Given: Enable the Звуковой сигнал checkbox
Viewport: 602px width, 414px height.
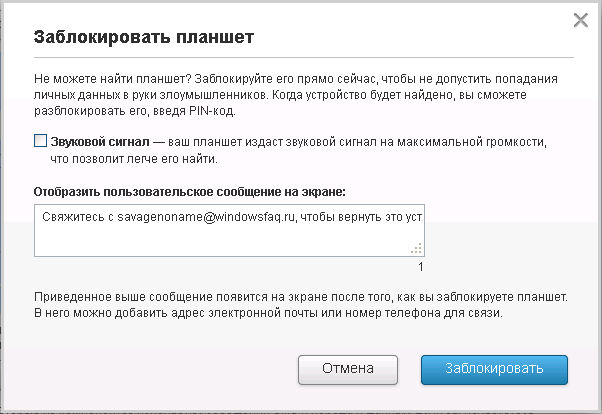Looking at the screenshot, I should pyautogui.click(x=40, y=142).
